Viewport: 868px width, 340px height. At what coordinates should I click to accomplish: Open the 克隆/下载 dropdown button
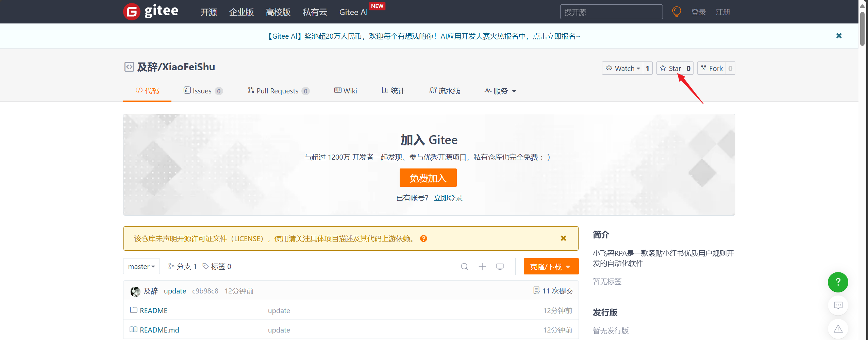[551, 267]
